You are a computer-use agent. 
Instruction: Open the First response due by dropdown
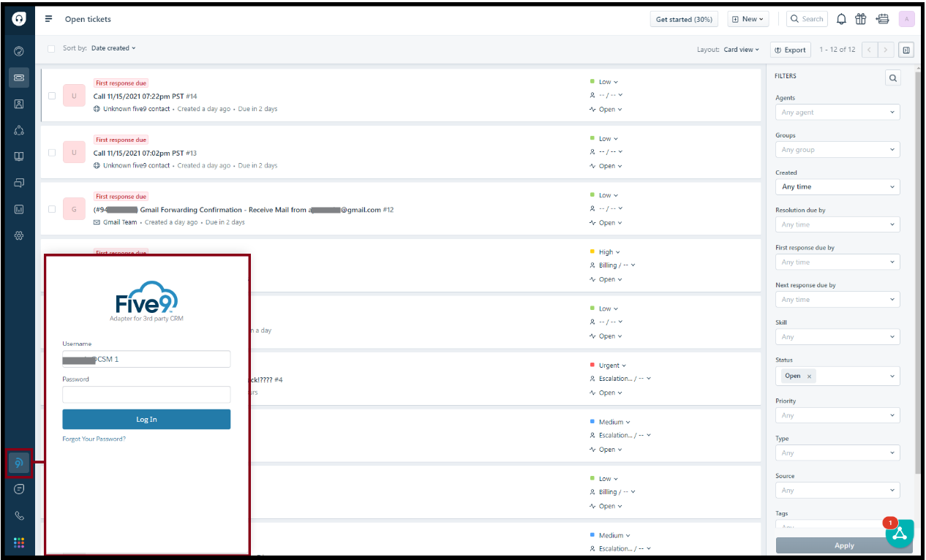(837, 262)
